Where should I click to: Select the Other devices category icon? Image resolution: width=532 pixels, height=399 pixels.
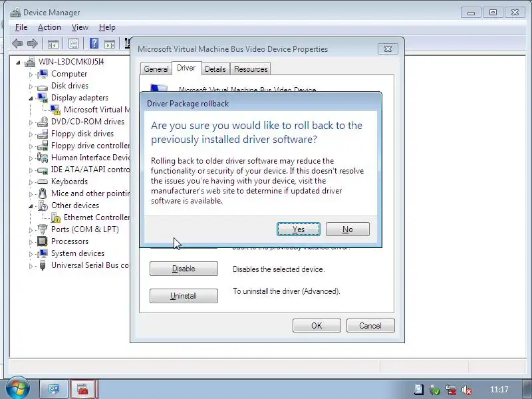pyautogui.click(x=43, y=205)
